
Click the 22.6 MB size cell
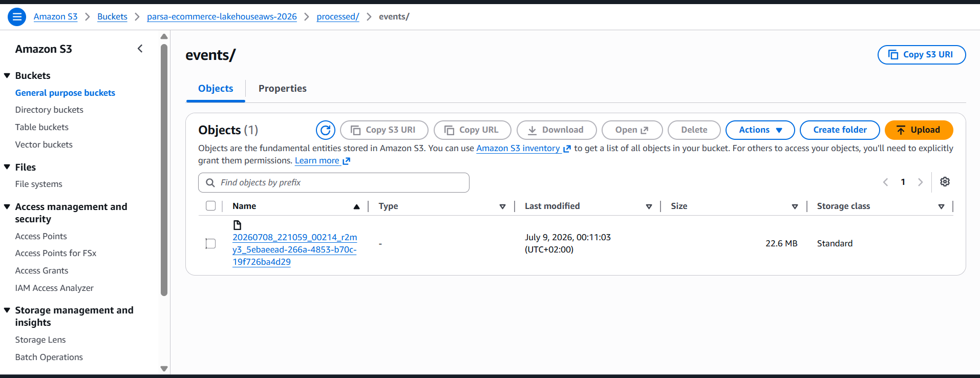pyautogui.click(x=781, y=243)
